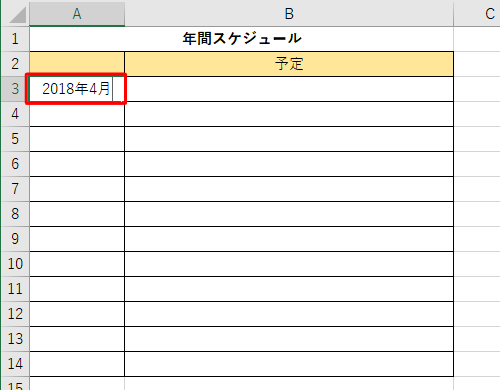Viewport: 500px width, 390px height.
Task: Click empty cell B9
Action: pos(289,239)
